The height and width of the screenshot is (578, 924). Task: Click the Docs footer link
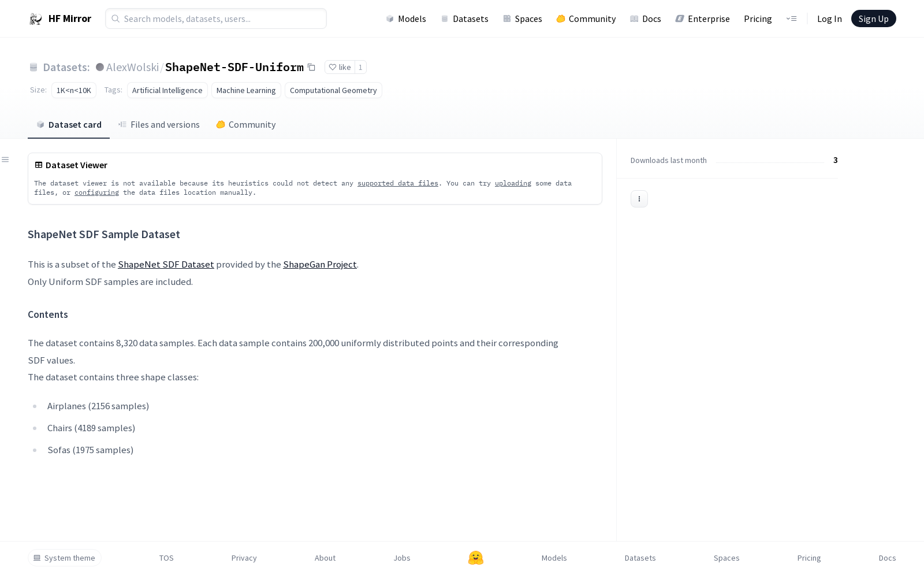888,558
